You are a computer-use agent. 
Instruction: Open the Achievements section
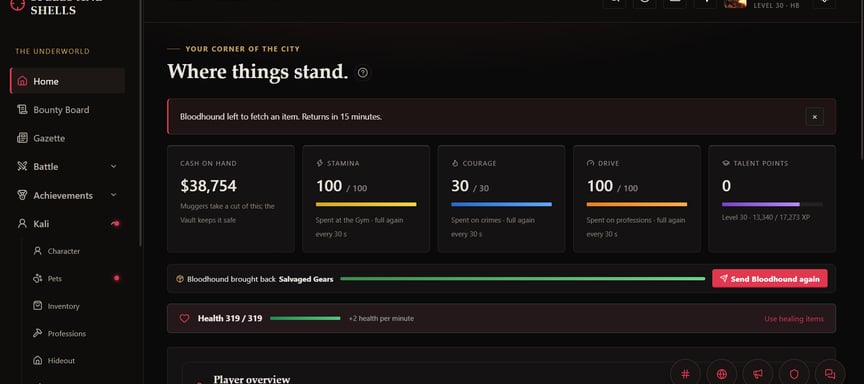(67, 195)
